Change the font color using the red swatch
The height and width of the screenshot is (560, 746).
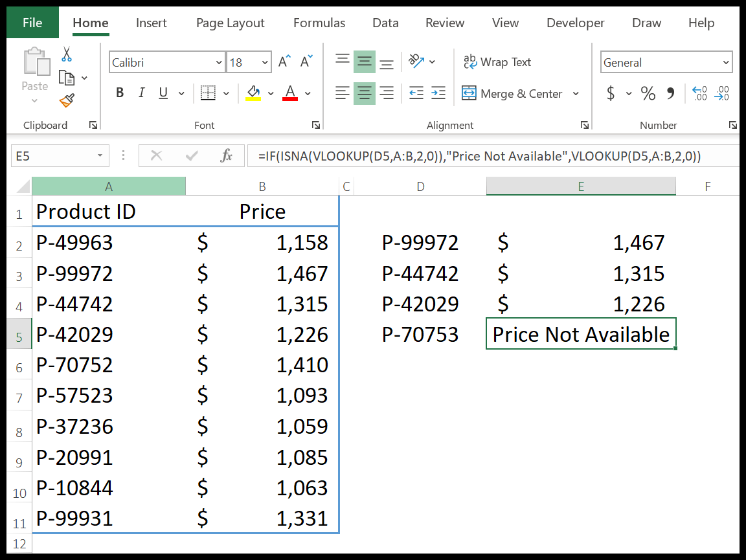tap(289, 93)
